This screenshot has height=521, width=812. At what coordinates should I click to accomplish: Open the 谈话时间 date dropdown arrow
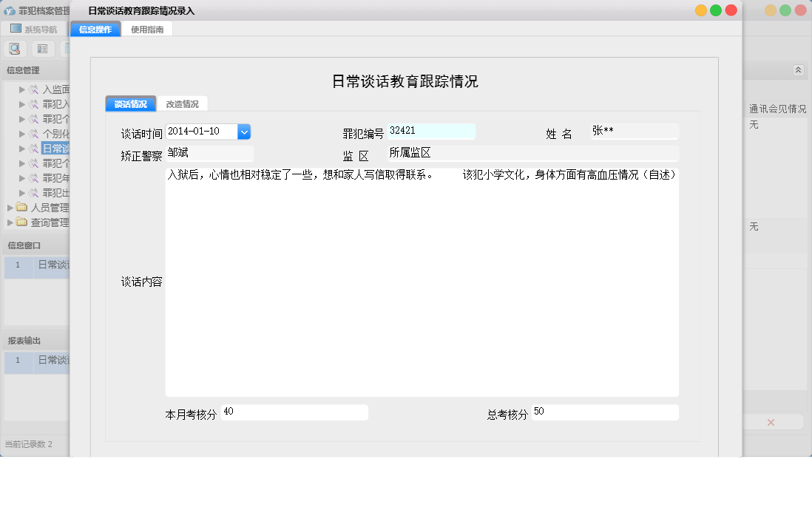(x=244, y=132)
